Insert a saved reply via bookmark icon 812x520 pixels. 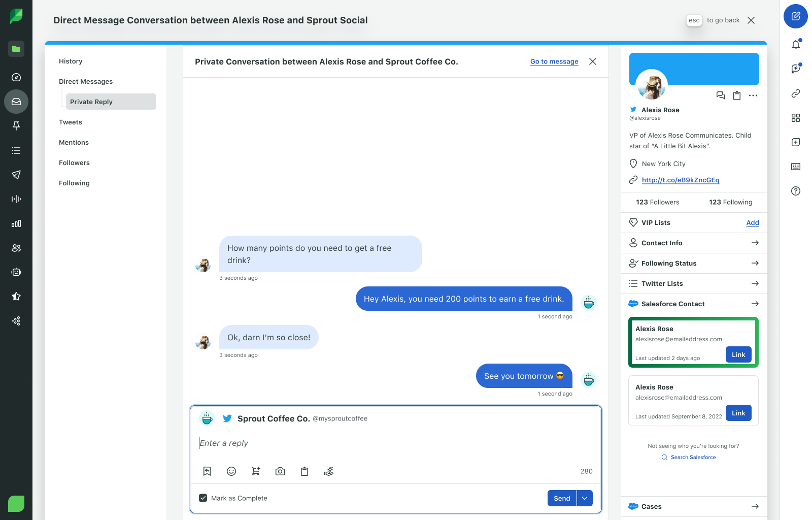pyautogui.click(x=207, y=471)
